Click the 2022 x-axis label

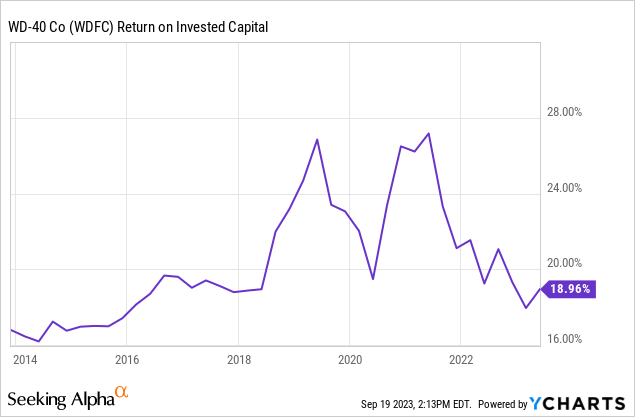[x=462, y=359]
